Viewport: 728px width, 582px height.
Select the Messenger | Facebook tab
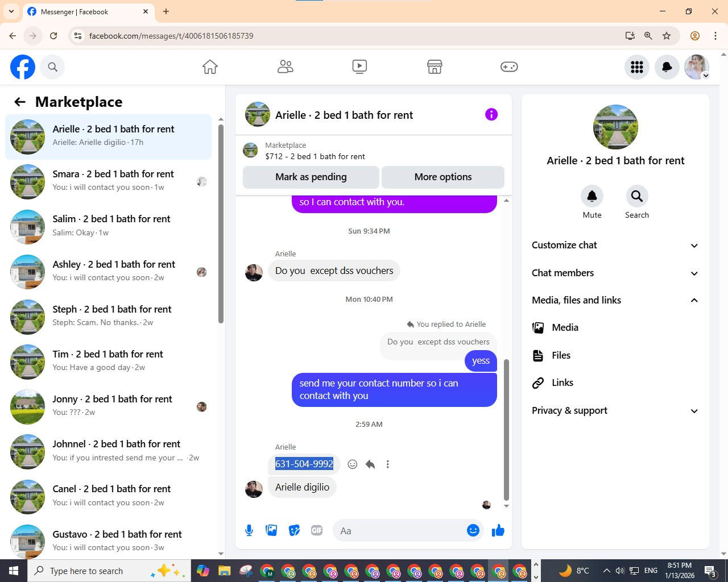88,12
